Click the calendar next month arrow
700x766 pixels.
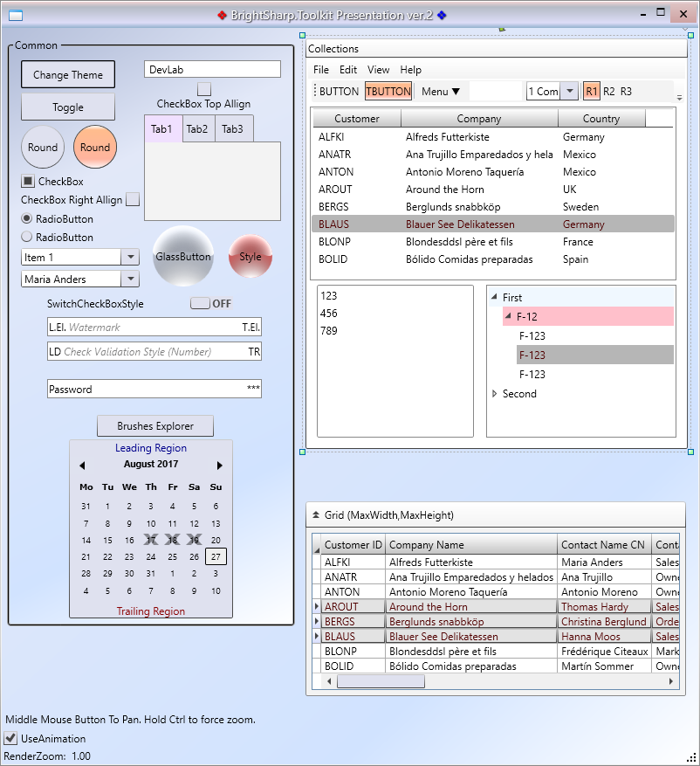point(220,466)
